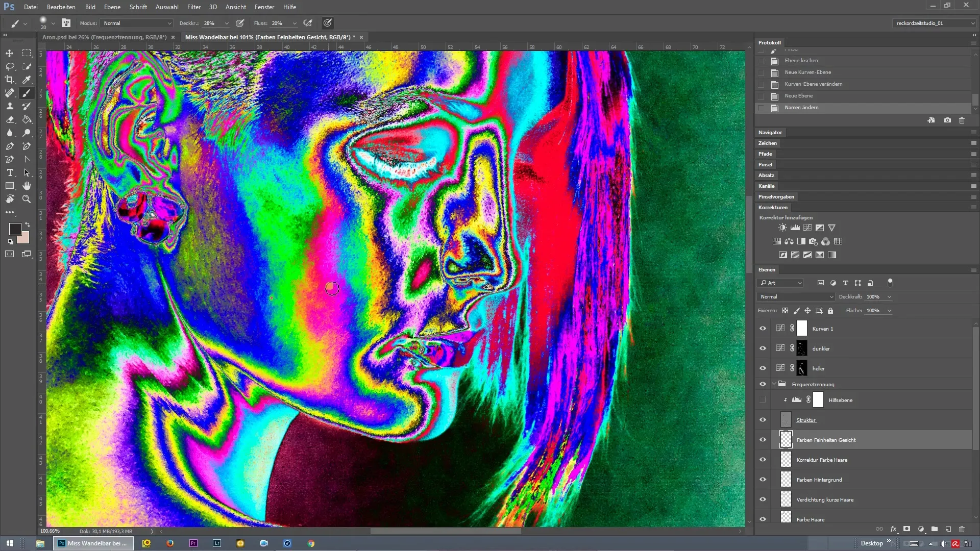The width and height of the screenshot is (980, 551).
Task: Select the Move tool
Action: pos(10,53)
